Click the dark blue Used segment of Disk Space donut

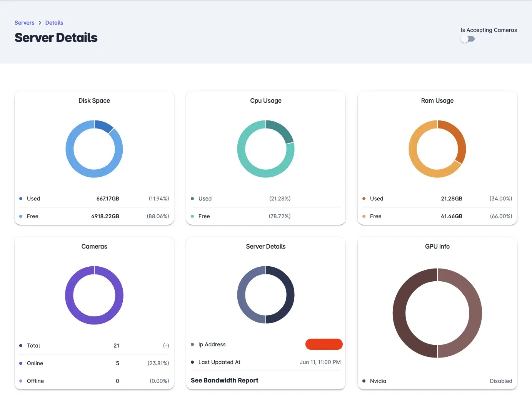(x=103, y=126)
